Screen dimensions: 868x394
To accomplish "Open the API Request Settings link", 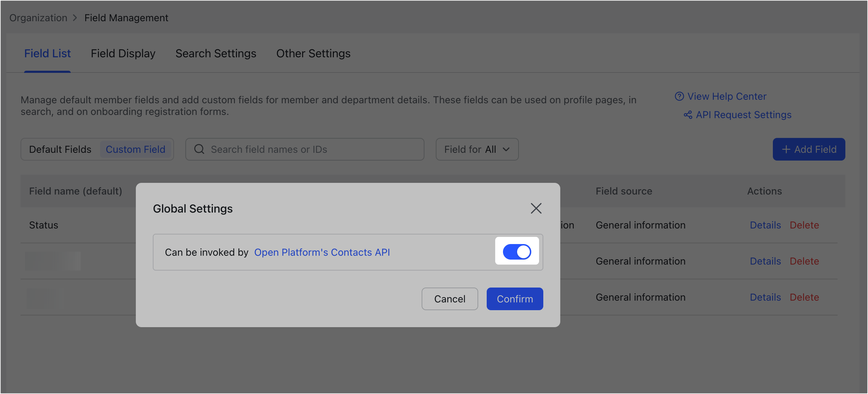I will tap(743, 115).
